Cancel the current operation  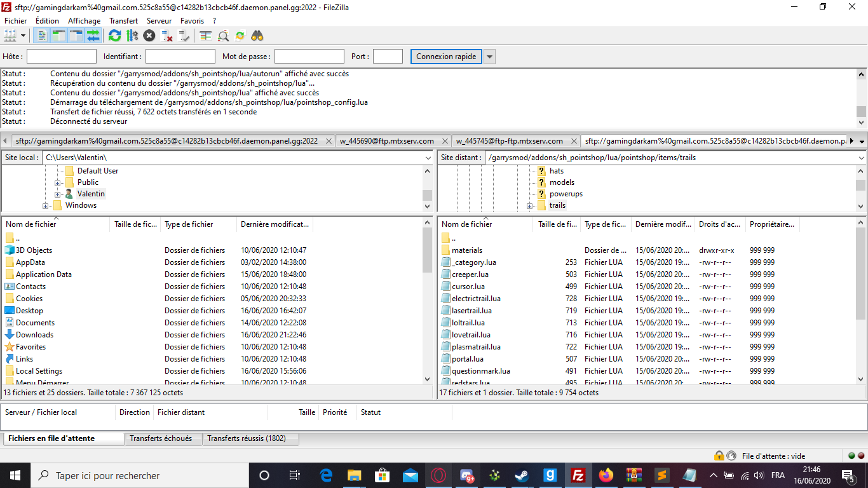click(149, 36)
